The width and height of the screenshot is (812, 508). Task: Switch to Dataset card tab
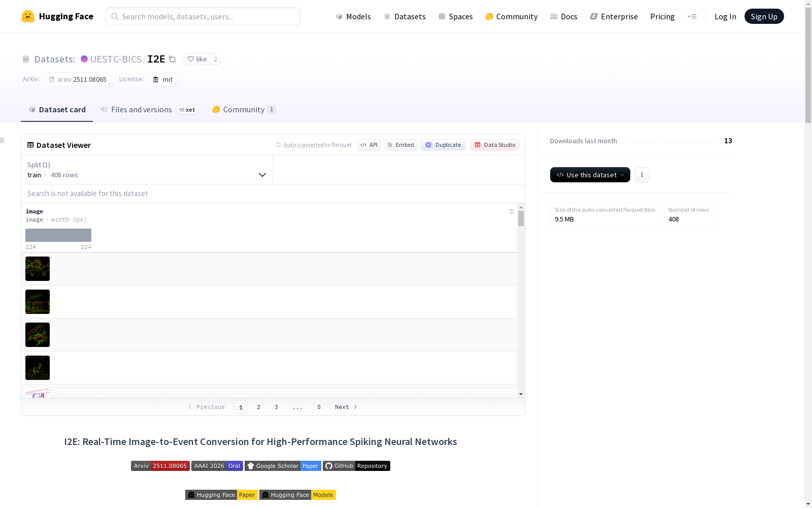coord(57,110)
